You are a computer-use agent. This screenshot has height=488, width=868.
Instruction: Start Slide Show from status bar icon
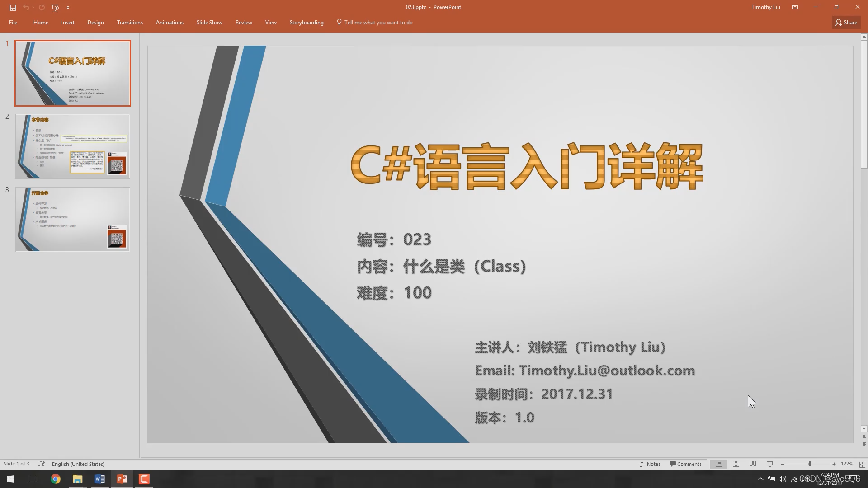(770, 464)
